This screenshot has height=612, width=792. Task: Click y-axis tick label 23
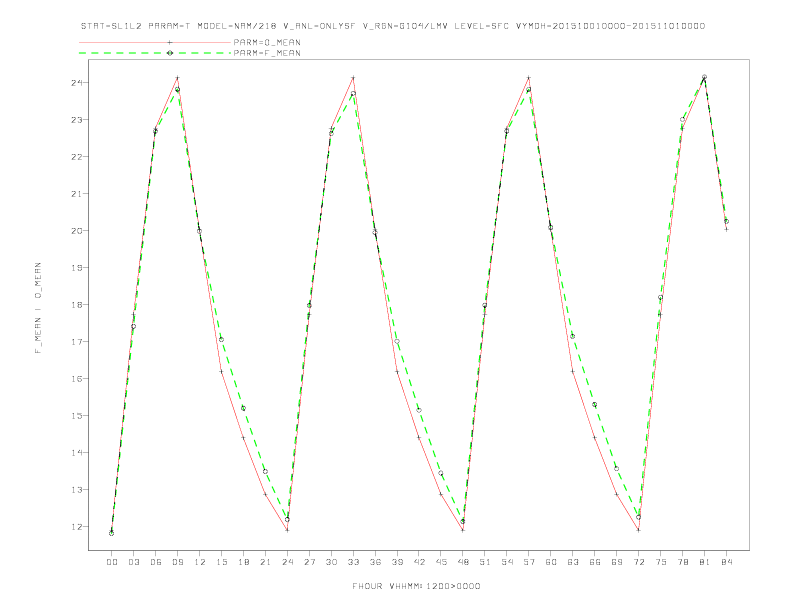pyautogui.click(x=76, y=120)
